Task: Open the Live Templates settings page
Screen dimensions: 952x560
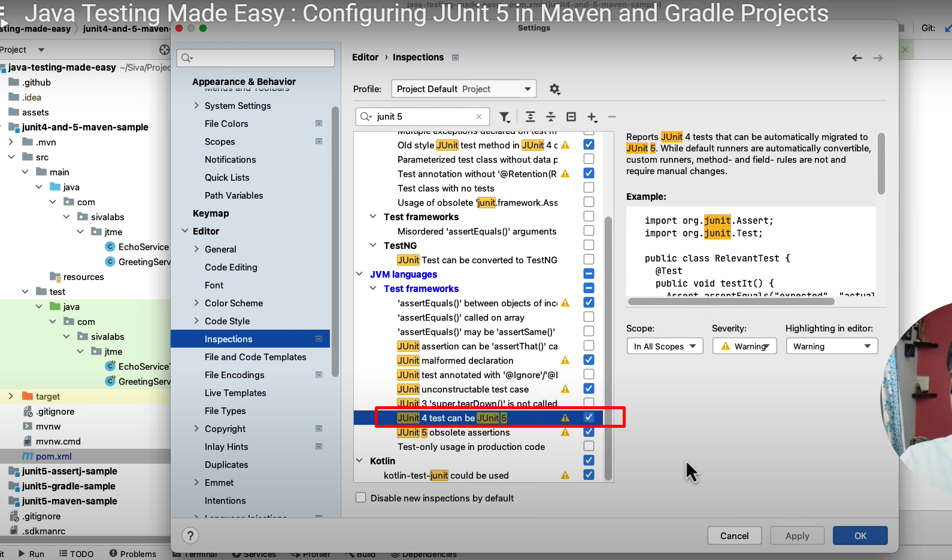Action: (x=235, y=393)
